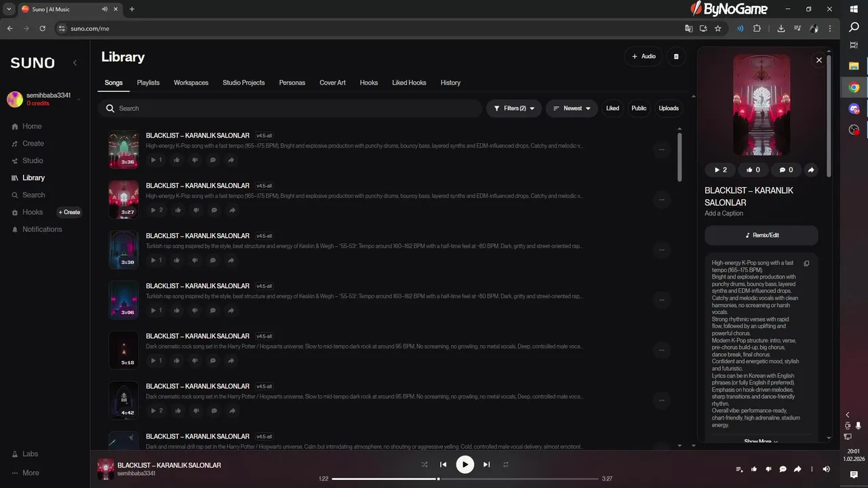Mute volume in the player bar

[x=826, y=469]
